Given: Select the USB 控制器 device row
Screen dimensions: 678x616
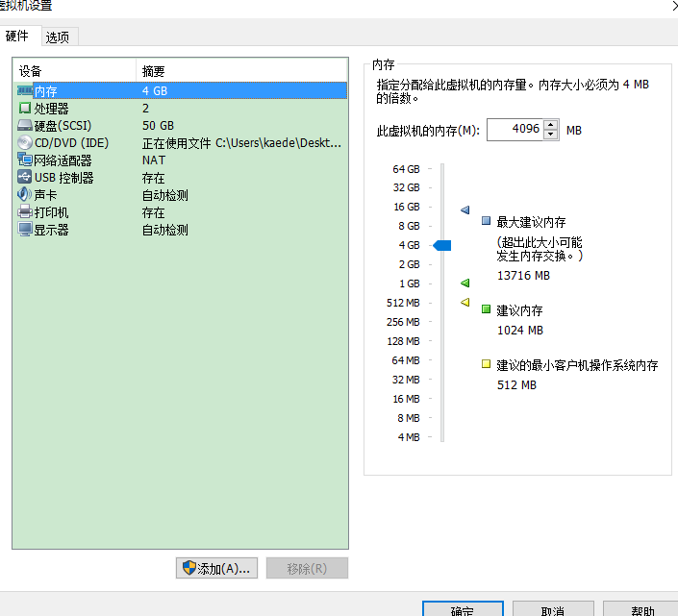Looking at the screenshot, I should [182, 178].
